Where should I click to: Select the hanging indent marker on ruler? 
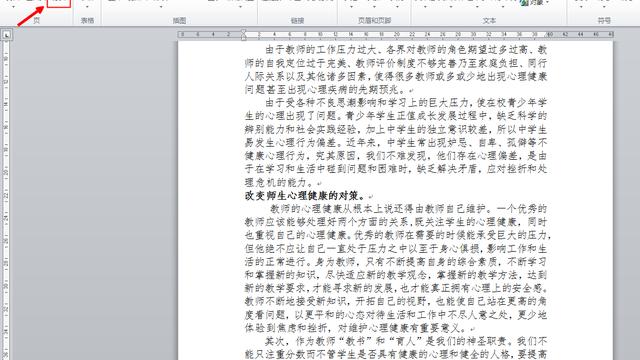[243, 37]
